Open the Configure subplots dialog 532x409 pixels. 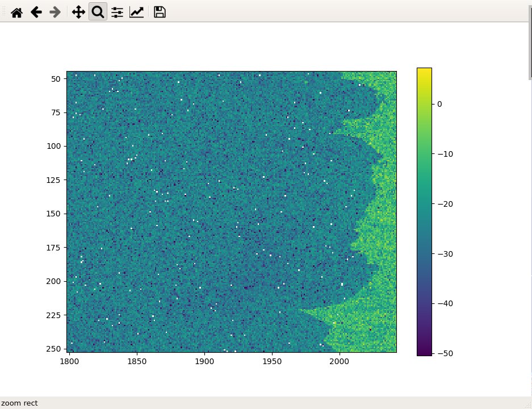pyautogui.click(x=117, y=12)
